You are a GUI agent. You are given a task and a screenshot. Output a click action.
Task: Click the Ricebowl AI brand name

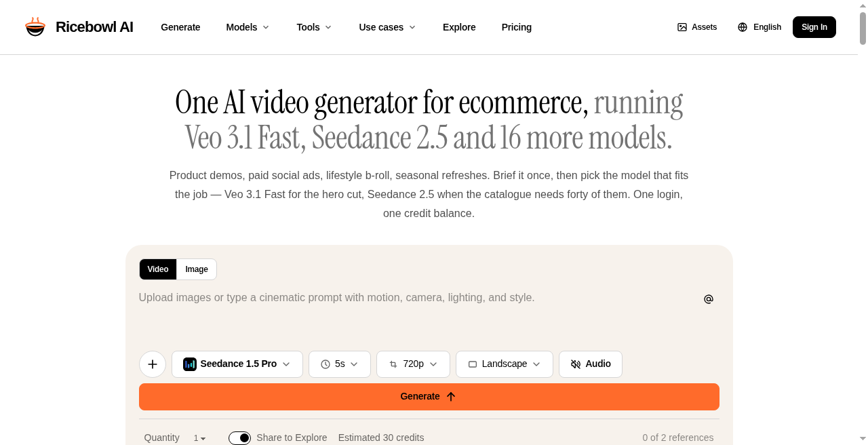(x=94, y=27)
